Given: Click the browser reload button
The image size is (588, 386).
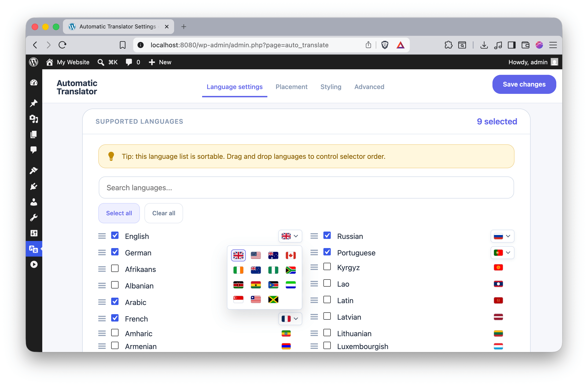Looking at the screenshot, I should coord(62,45).
